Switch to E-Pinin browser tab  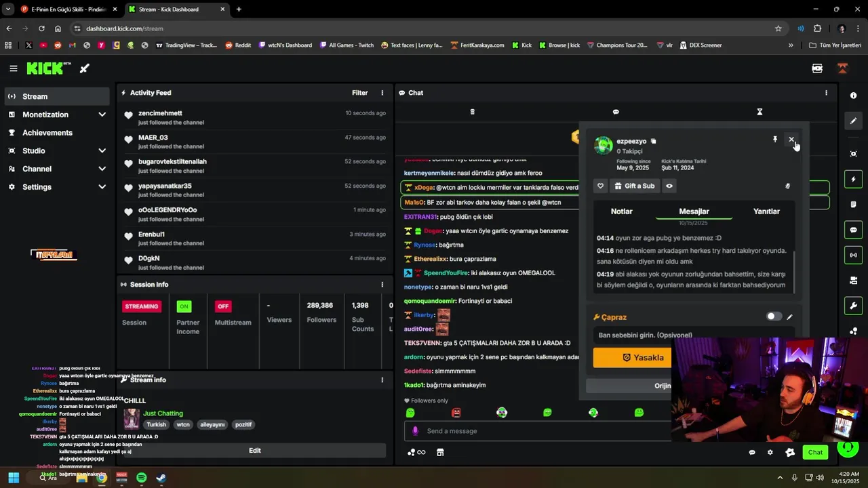(x=68, y=9)
